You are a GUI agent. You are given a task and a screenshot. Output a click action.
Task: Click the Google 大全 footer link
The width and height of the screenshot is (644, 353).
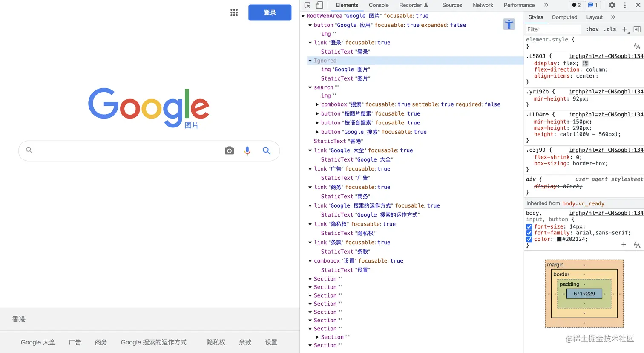click(38, 342)
